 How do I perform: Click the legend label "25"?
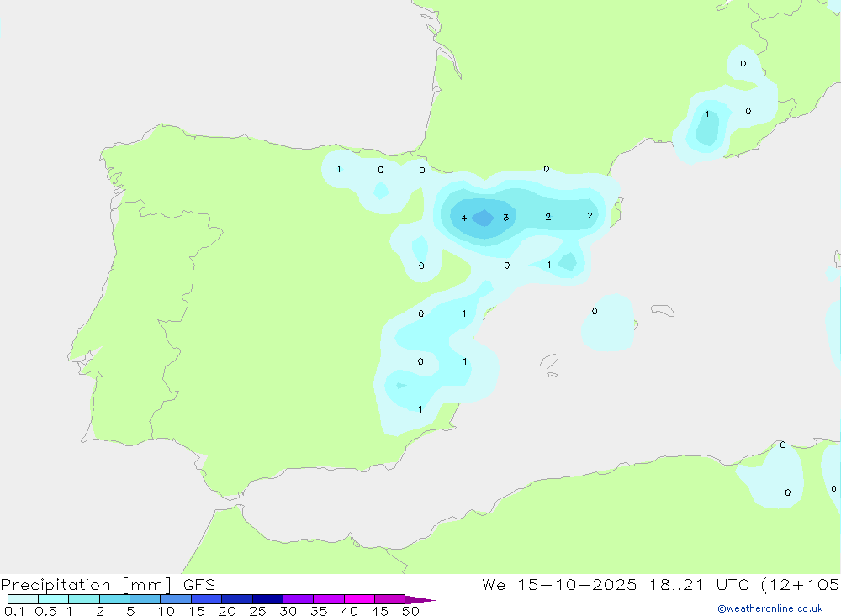pos(257,611)
